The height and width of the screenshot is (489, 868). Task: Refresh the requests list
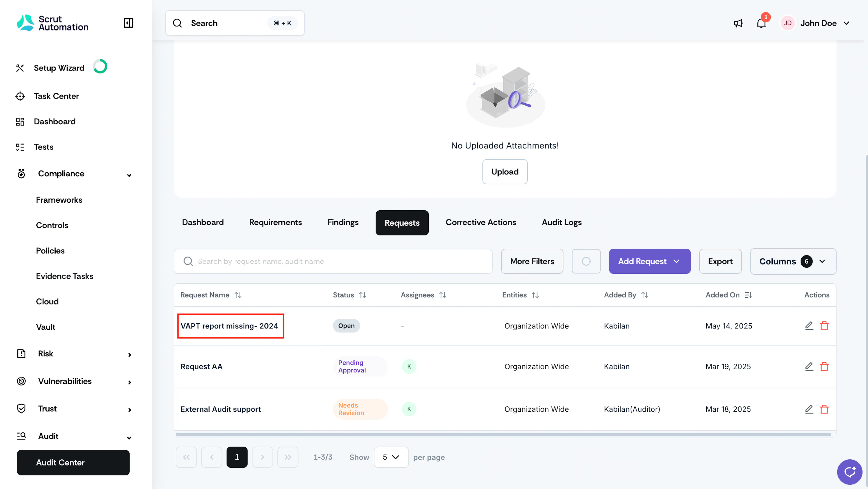click(586, 261)
